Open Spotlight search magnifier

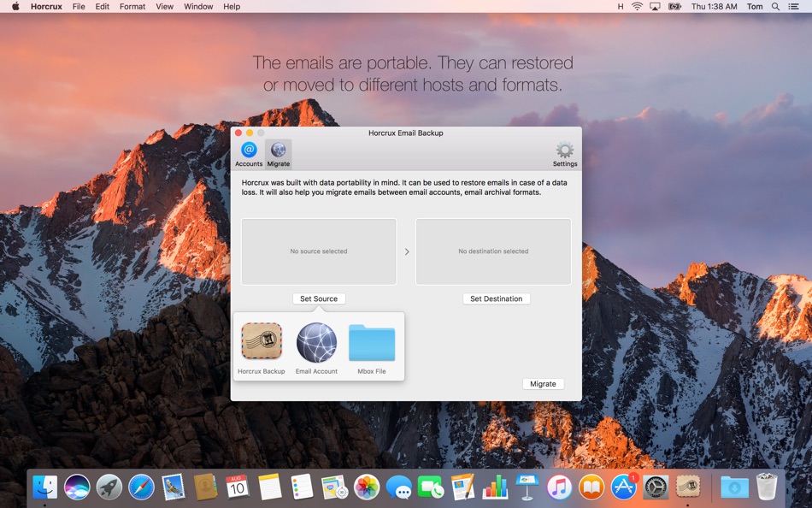pos(775,7)
